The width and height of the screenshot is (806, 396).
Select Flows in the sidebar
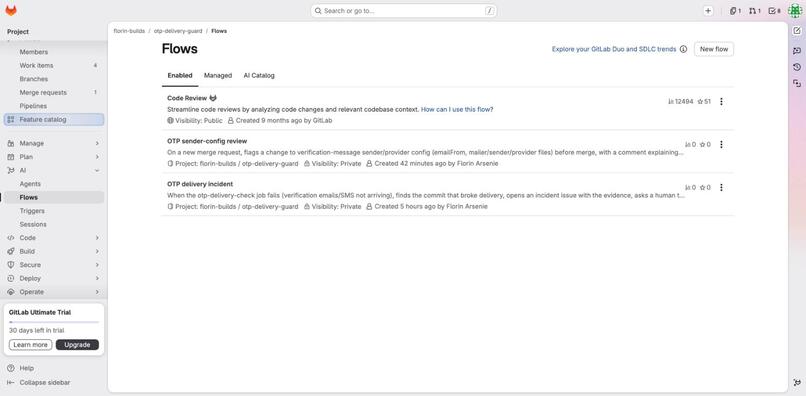pos(54,197)
